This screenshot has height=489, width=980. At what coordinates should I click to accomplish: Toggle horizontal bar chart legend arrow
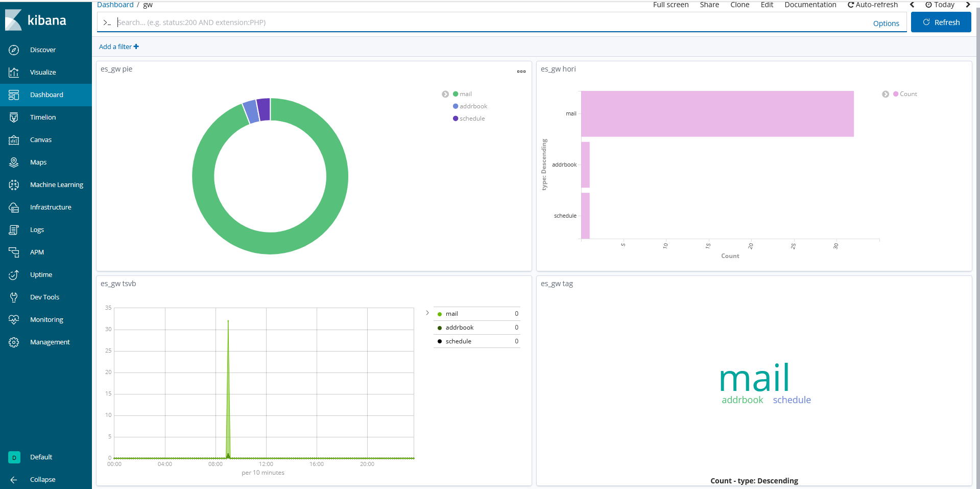(886, 94)
